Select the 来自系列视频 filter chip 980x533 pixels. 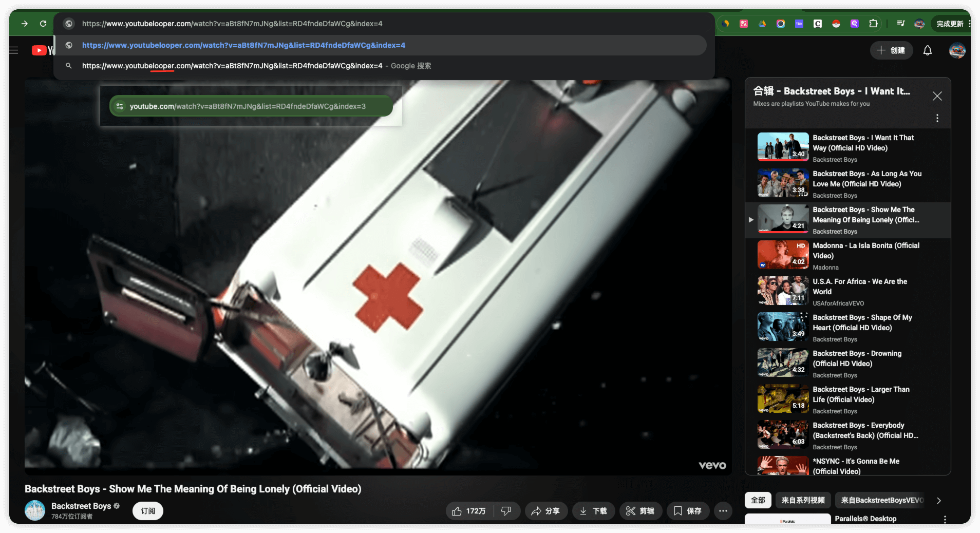[803, 500]
